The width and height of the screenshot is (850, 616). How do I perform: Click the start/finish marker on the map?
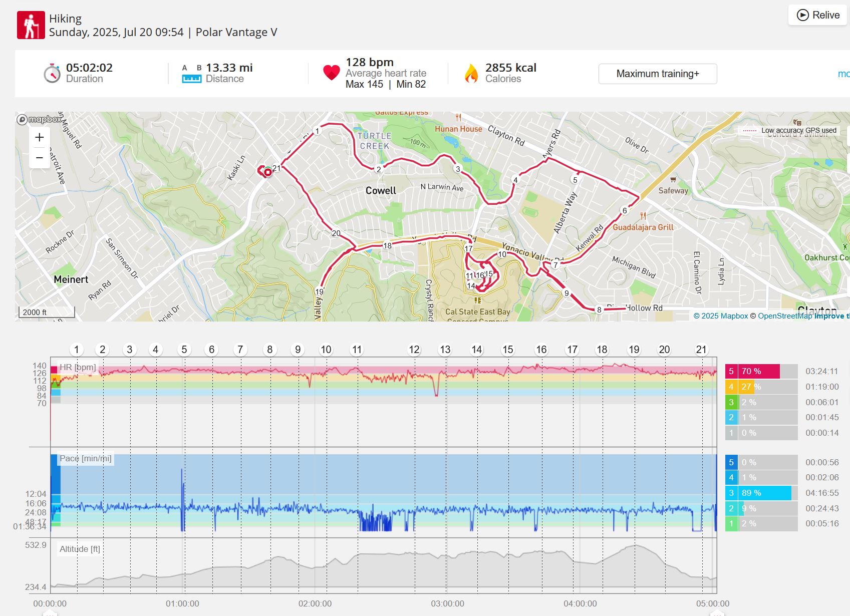[x=268, y=172]
